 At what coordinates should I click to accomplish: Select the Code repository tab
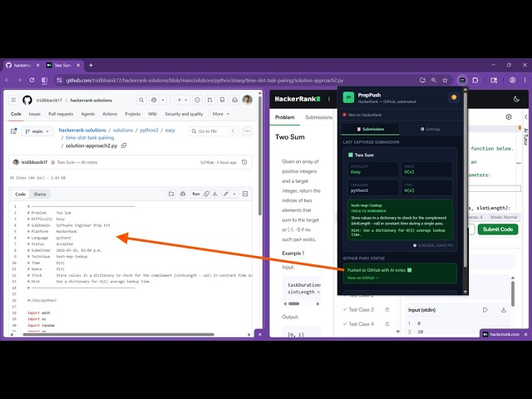(16, 114)
